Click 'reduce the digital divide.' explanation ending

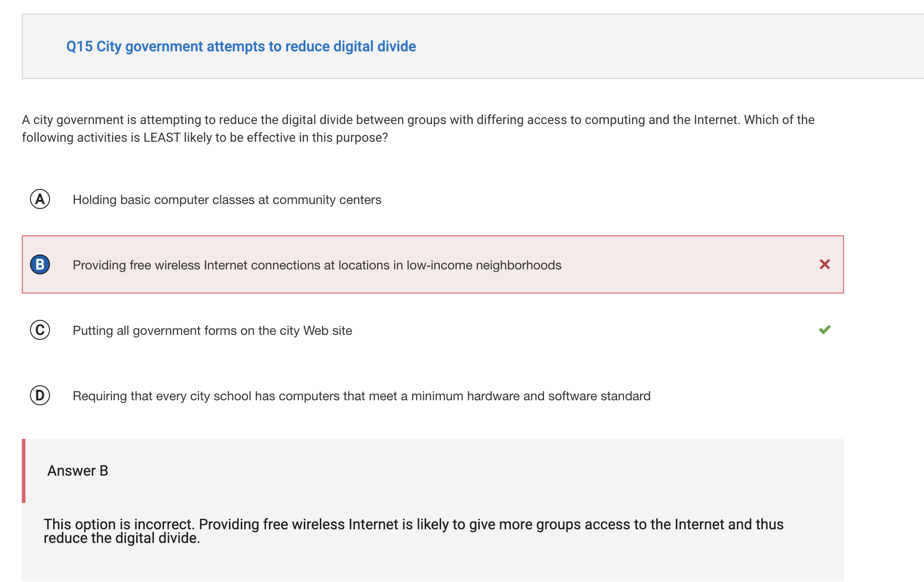[122, 538]
